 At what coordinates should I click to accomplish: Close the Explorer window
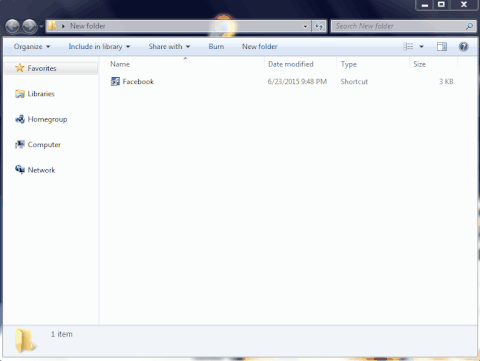[x=464, y=5]
